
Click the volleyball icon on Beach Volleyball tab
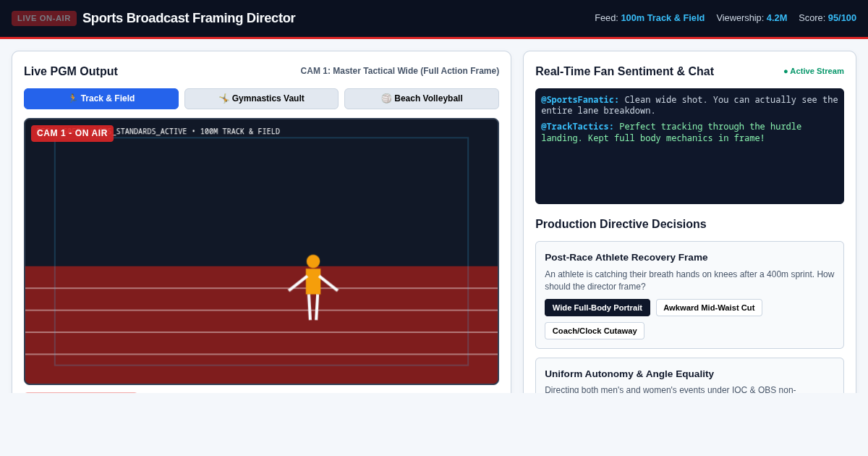[386, 98]
